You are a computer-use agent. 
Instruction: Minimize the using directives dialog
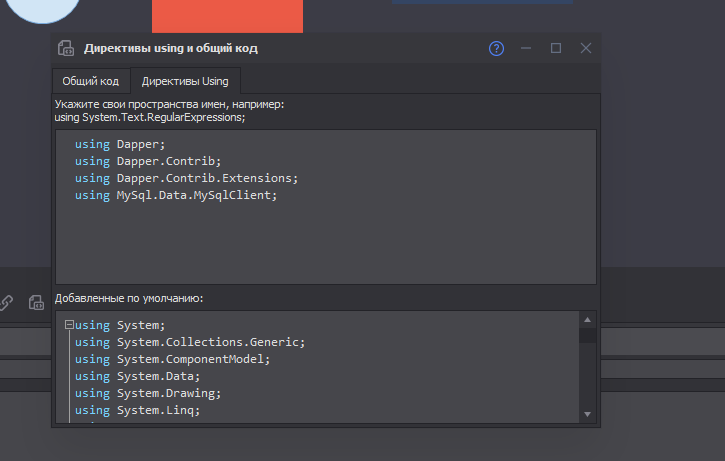[x=526, y=48]
